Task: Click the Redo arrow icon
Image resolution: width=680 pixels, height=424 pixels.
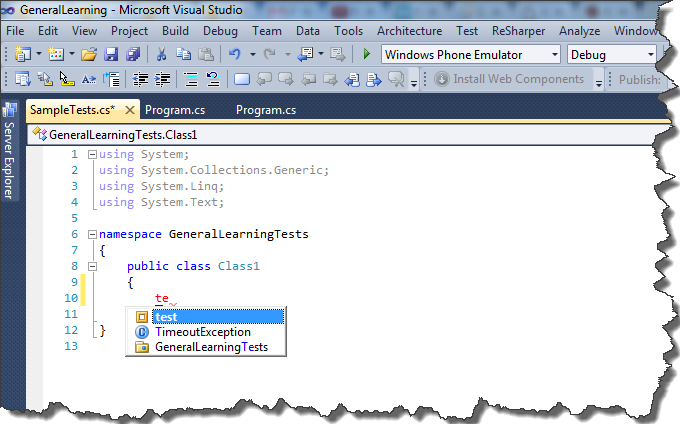Action: click(x=270, y=54)
